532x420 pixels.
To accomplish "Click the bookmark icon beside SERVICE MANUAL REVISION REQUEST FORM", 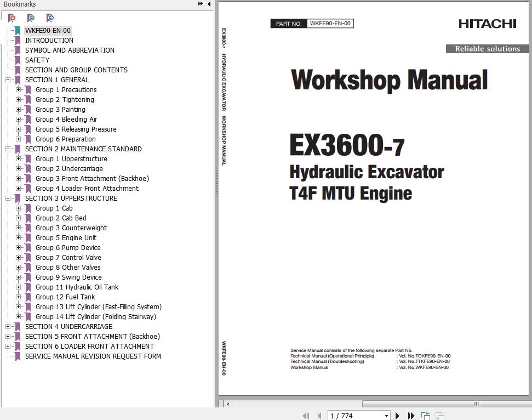I will [x=18, y=356].
